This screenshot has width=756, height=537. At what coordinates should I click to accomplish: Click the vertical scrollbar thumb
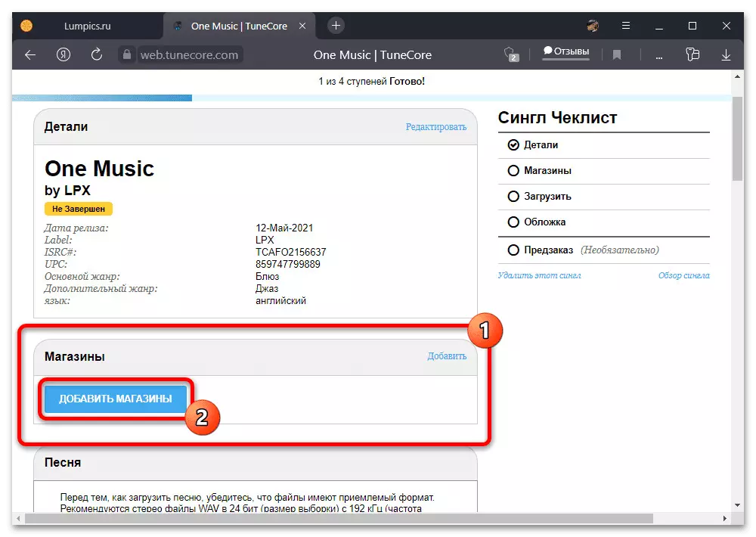(x=737, y=138)
